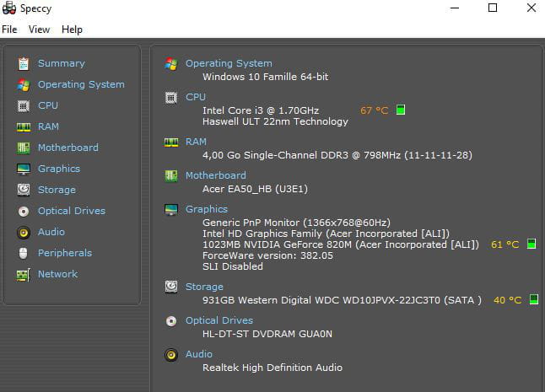
Task: Open the View menu
Action: 39,30
